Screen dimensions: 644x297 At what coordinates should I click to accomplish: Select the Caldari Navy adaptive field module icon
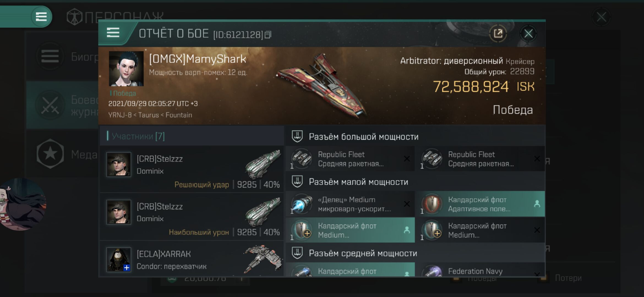[x=432, y=204]
